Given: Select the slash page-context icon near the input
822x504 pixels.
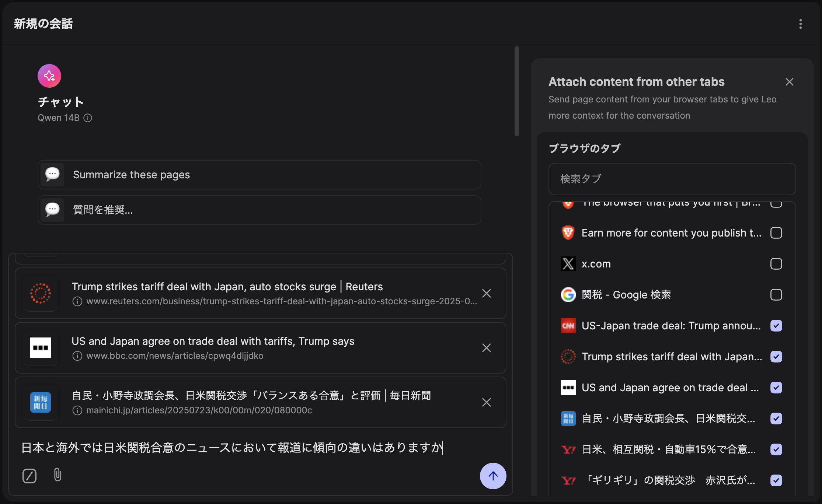Looking at the screenshot, I should pyautogui.click(x=29, y=476).
